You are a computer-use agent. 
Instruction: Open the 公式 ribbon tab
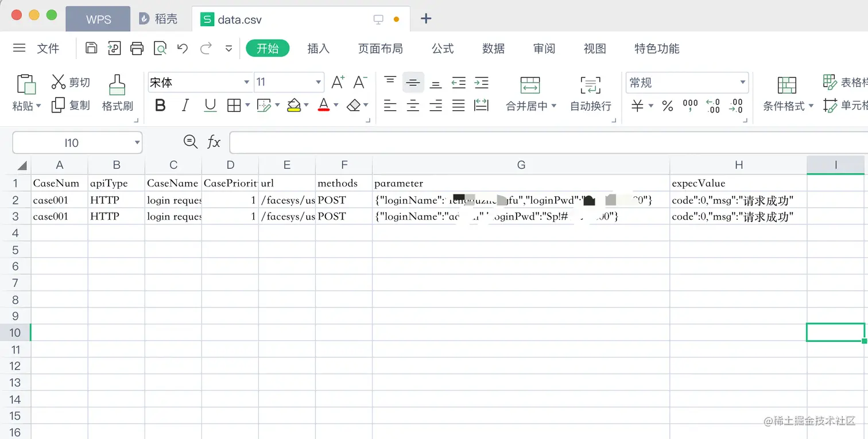click(x=443, y=49)
